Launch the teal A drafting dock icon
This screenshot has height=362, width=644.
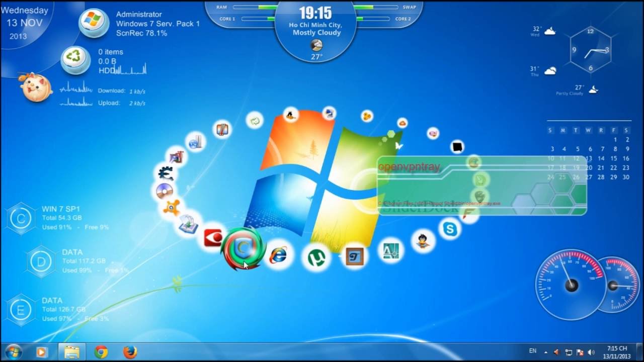point(390,250)
